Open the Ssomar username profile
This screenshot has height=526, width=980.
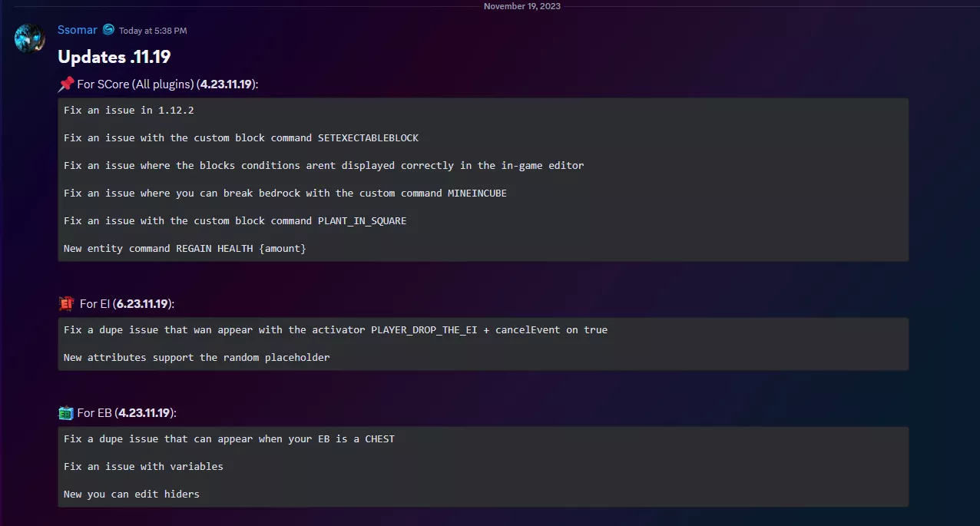coord(78,30)
